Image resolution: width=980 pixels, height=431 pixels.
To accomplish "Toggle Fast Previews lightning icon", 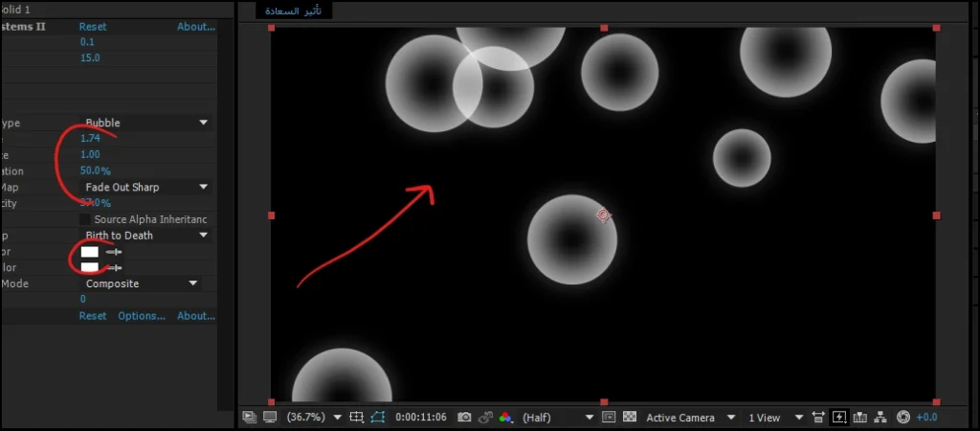I will pos(838,417).
